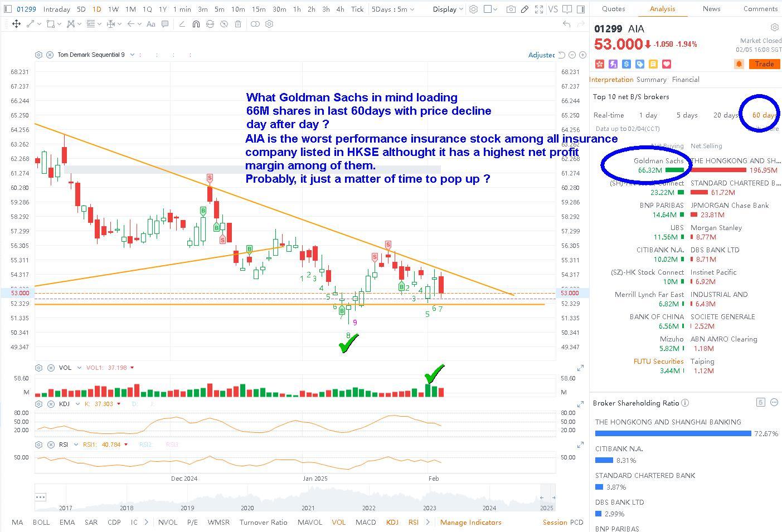Screen dimensions: 782x532
Task: Open stock panel settings gear near AIA
Action: (x=774, y=27)
